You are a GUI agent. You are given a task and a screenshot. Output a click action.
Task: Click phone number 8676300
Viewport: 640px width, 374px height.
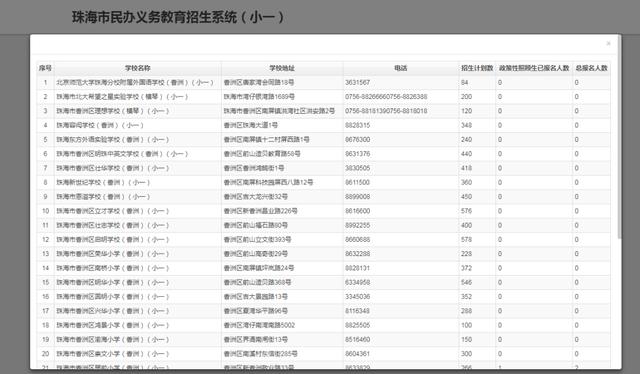[x=358, y=140]
